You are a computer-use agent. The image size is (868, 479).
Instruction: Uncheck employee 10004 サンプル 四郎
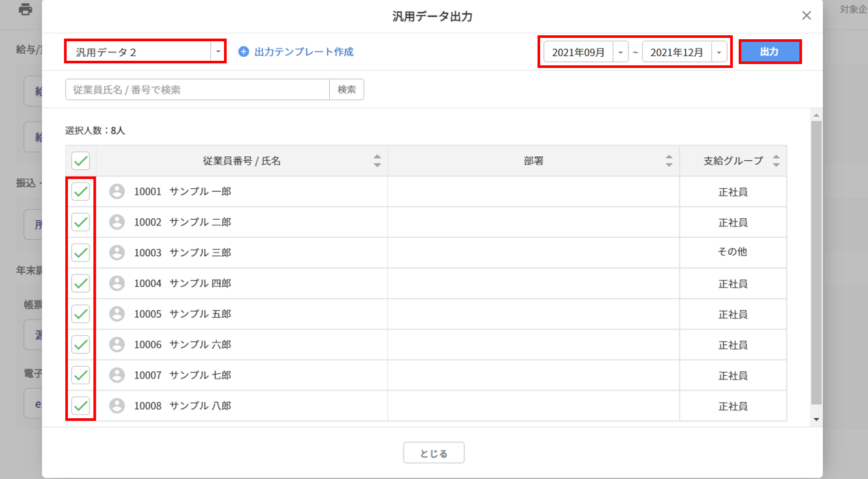(x=80, y=283)
